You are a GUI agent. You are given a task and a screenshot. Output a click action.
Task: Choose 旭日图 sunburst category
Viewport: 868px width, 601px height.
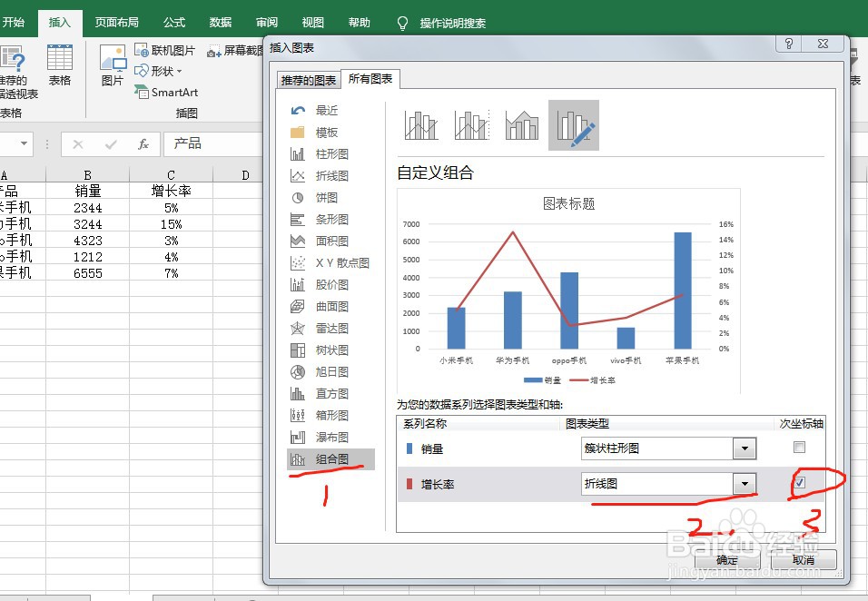tap(330, 372)
